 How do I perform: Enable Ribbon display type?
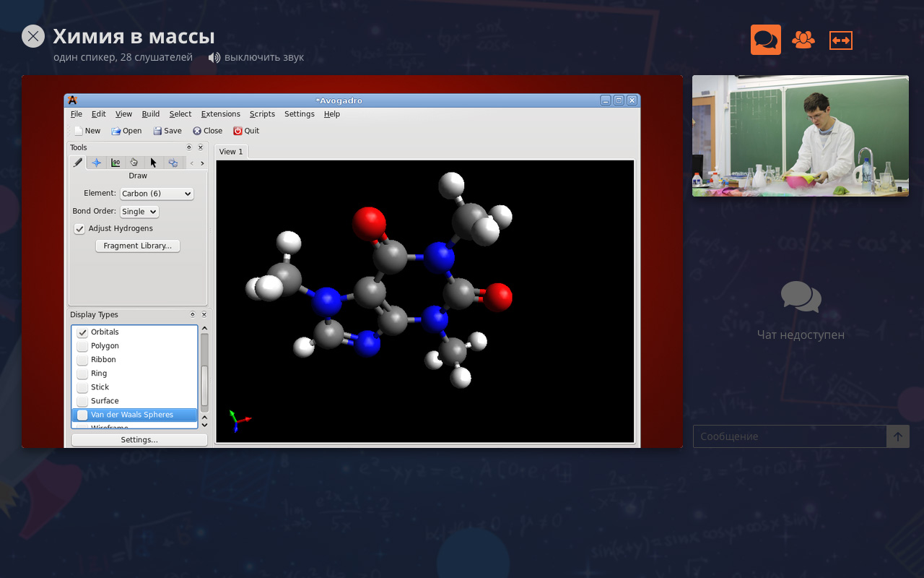[x=82, y=360]
